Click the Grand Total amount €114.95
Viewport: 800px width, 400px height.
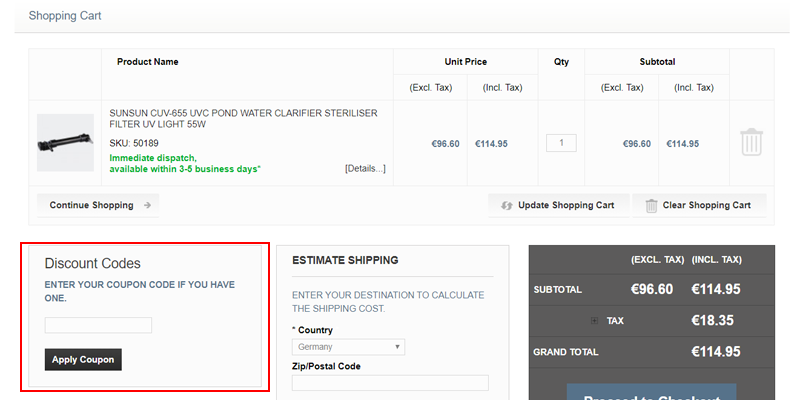click(715, 352)
